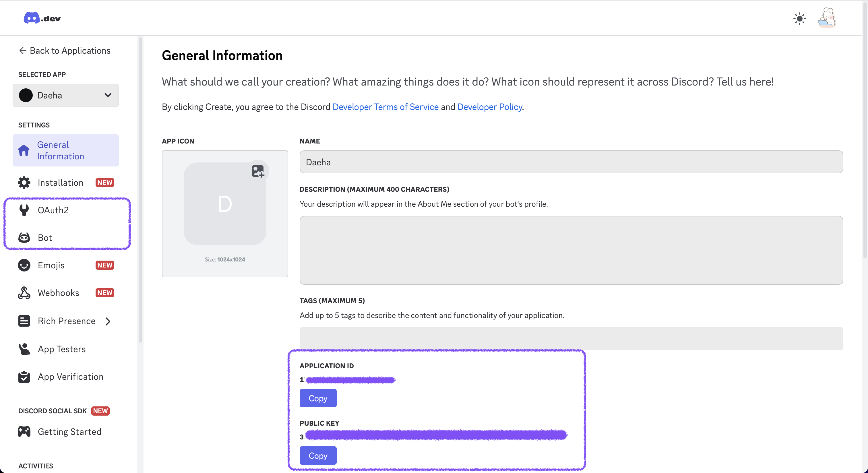Screen dimensions: 868x473
Task: Click the app icon D placeholder thumbnail
Action: (x=225, y=204)
